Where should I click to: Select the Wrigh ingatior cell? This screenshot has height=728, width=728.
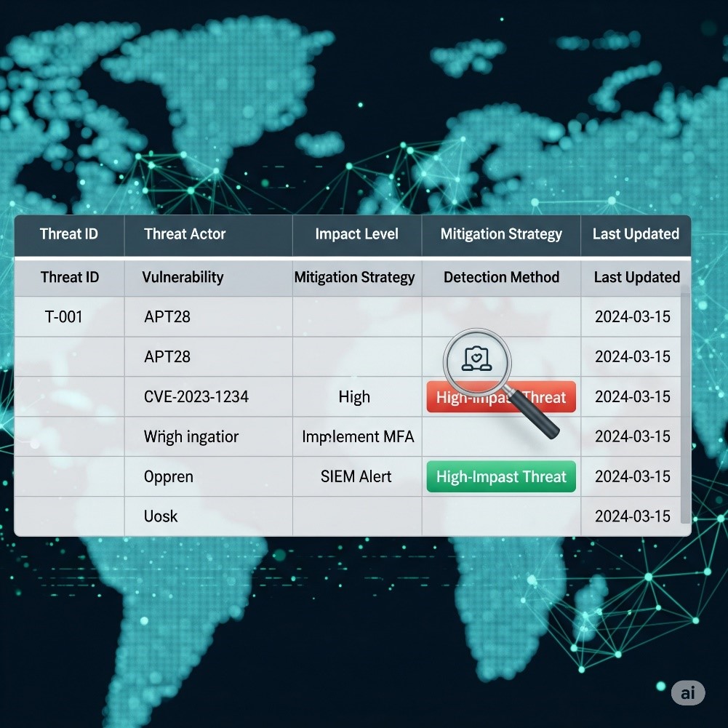[x=191, y=437]
